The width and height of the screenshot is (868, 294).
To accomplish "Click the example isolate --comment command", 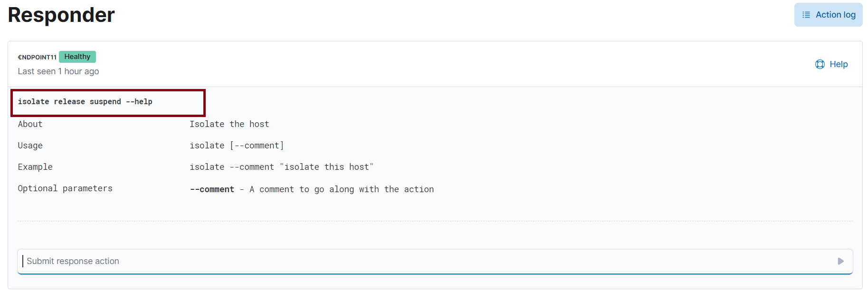I will coord(282,167).
